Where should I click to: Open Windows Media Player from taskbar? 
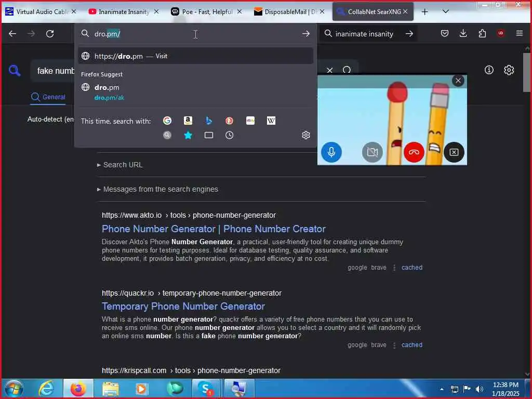click(142, 389)
